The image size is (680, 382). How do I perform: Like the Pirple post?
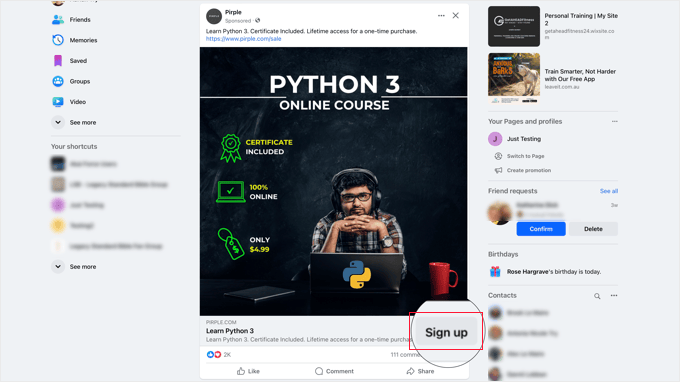point(248,371)
